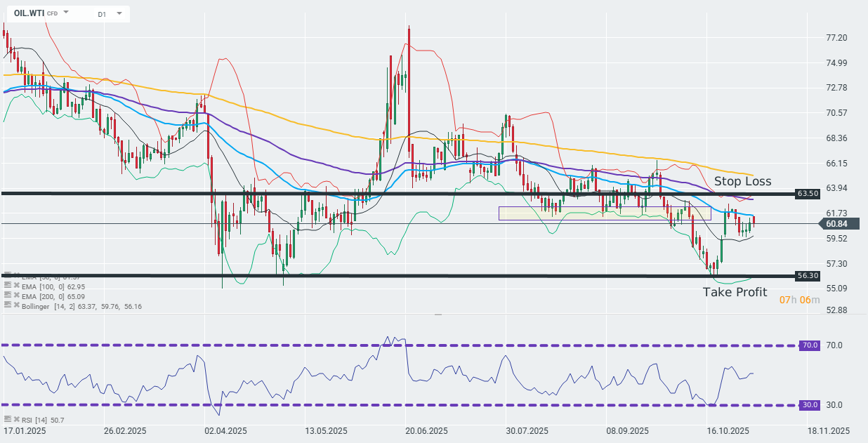Click the Take Profit label on the chart
This screenshot has height=443, width=868.
point(735,292)
